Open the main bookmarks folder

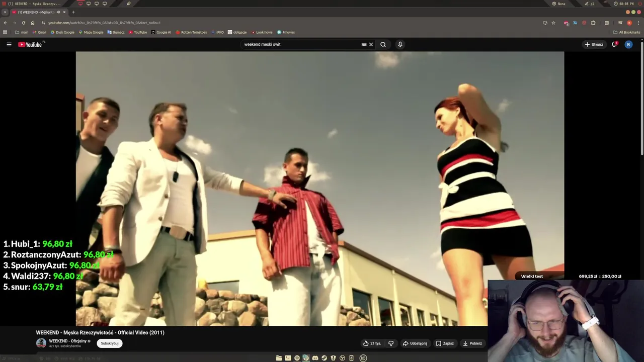pyautogui.click(x=22, y=32)
